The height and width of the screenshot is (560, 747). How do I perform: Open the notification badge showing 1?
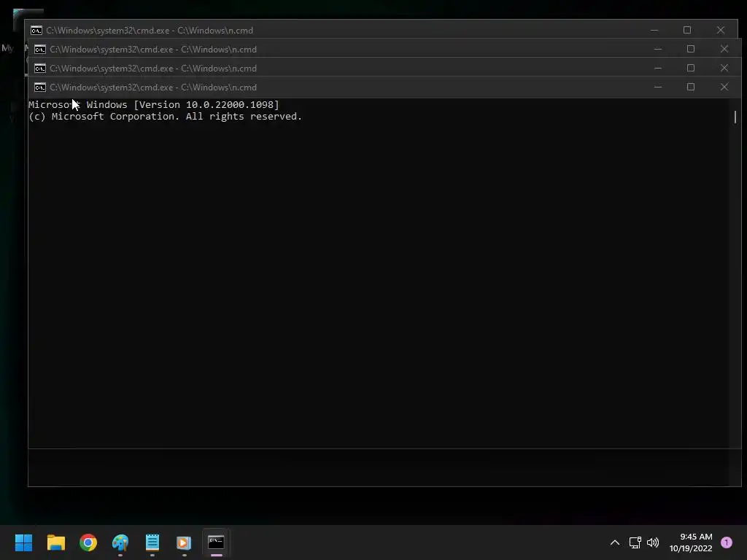coord(727,542)
